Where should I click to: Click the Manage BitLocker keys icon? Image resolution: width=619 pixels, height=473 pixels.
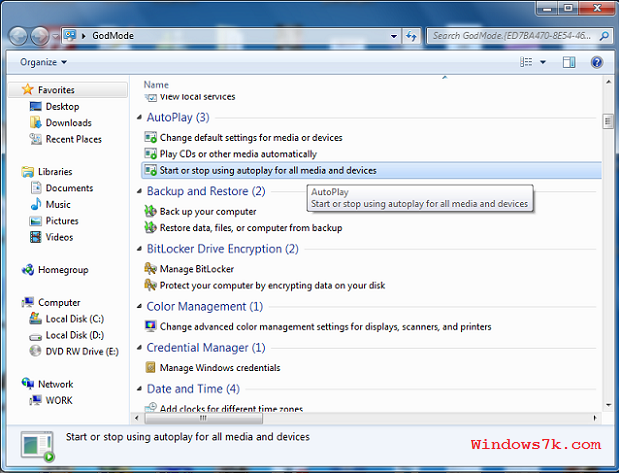150,268
